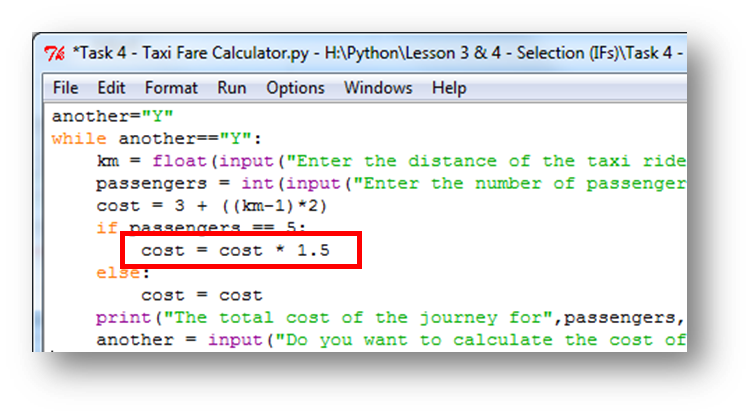
Task: Open the Run menu
Action: [x=232, y=88]
